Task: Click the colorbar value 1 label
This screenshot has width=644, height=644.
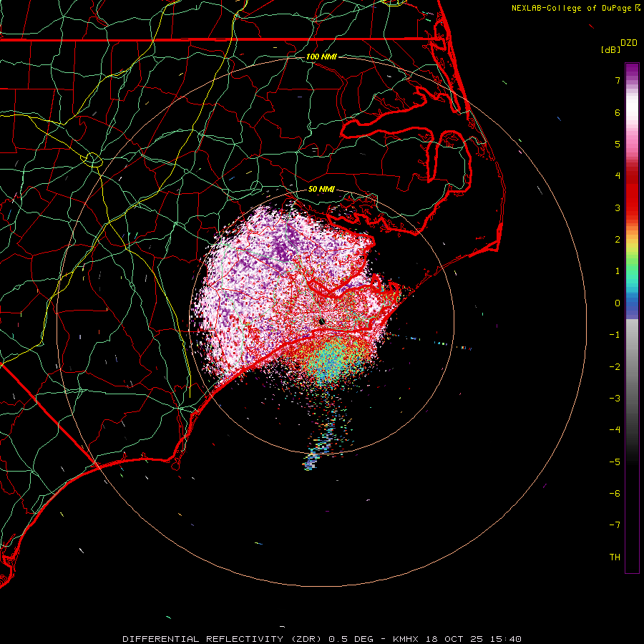Action: (618, 271)
